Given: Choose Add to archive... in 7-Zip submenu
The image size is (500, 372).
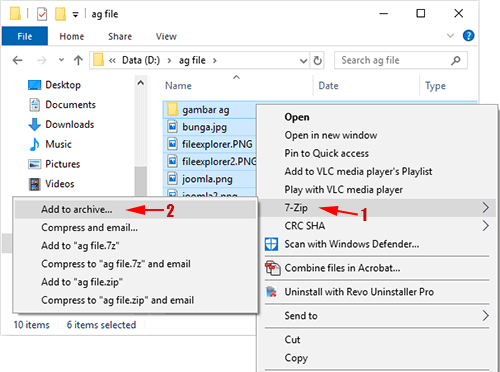Looking at the screenshot, I should (135, 209).
